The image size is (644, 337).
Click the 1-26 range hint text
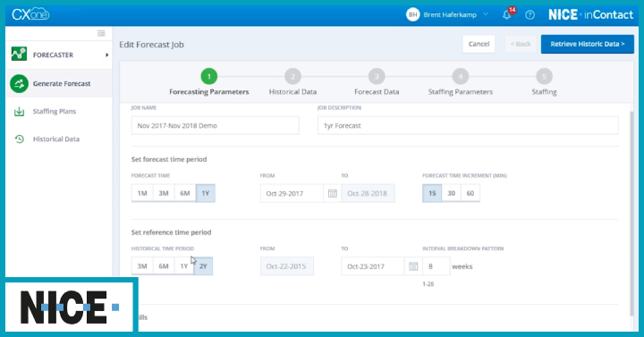coord(428,284)
